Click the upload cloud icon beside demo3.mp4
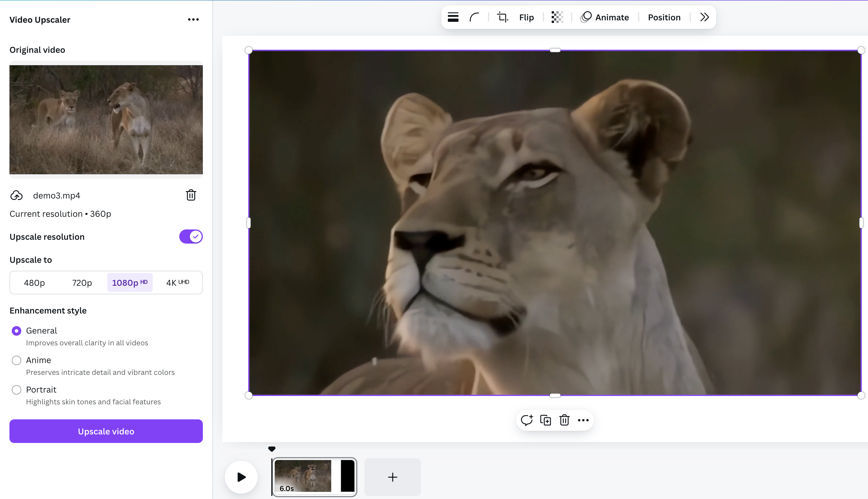 coord(17,195)
